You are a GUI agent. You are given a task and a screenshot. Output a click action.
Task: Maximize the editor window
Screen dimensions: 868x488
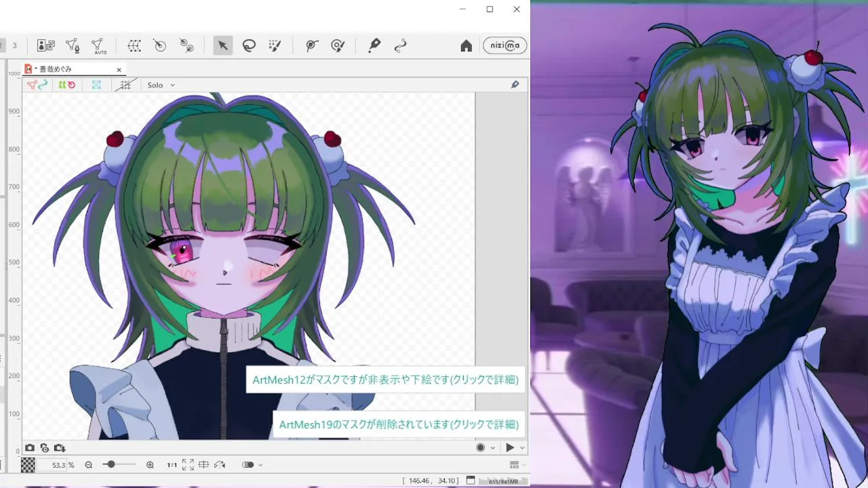(x=490, y=9)
